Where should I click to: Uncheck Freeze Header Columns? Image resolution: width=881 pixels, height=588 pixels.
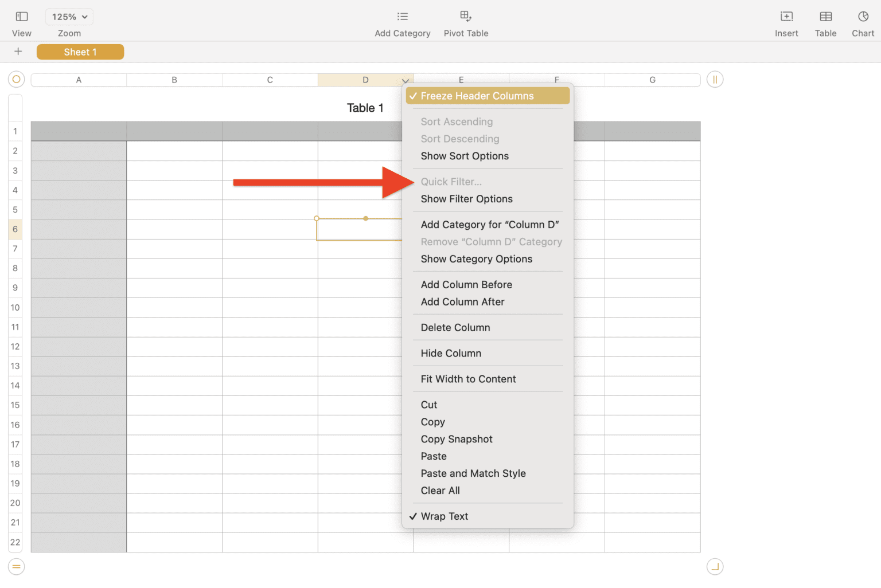(x=487, y=96)
